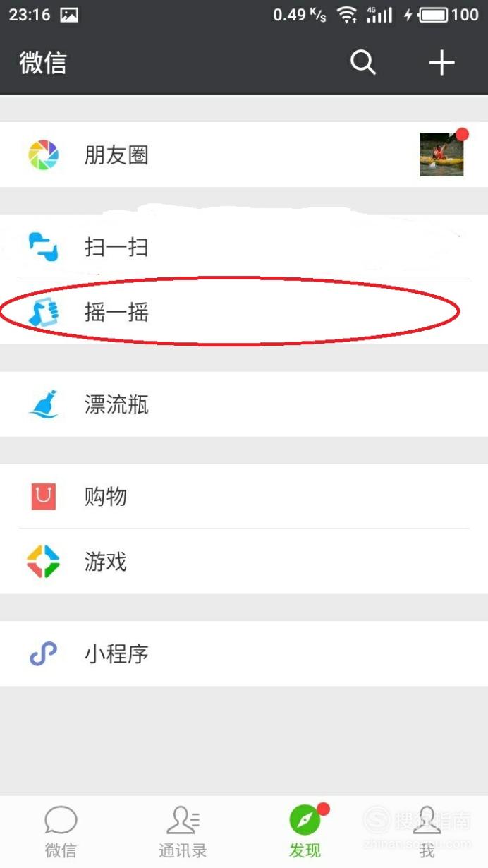488x868 pixels.
Task: Tap the Shake hand-holding-phone icon
Action: [43, 312]
